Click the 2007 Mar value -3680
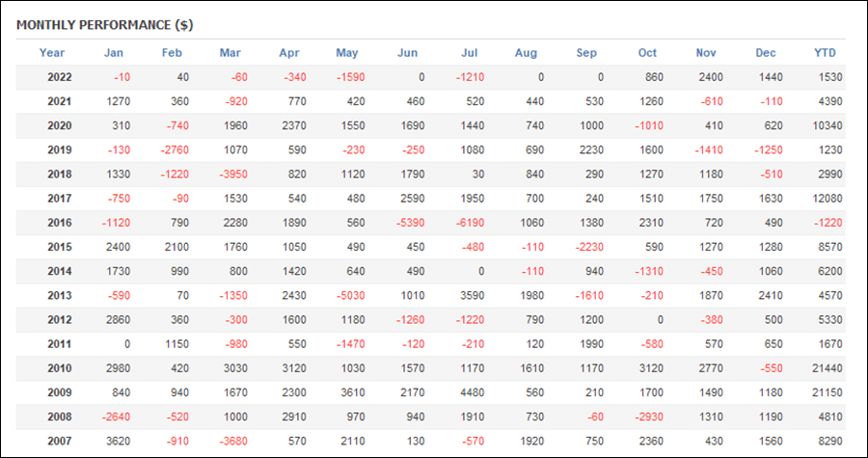The image size is (868, 458). [x=232, y=442]
